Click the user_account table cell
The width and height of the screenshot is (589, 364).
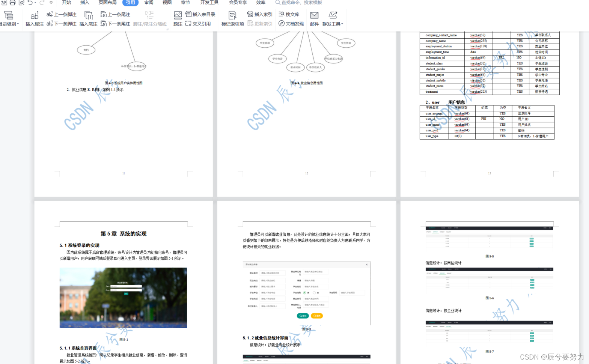(x=434, y=113)
